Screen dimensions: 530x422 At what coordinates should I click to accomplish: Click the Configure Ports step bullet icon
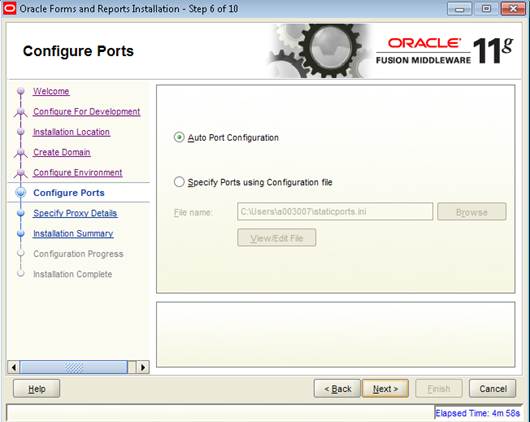pyautogui.click(x=21, y=192)
